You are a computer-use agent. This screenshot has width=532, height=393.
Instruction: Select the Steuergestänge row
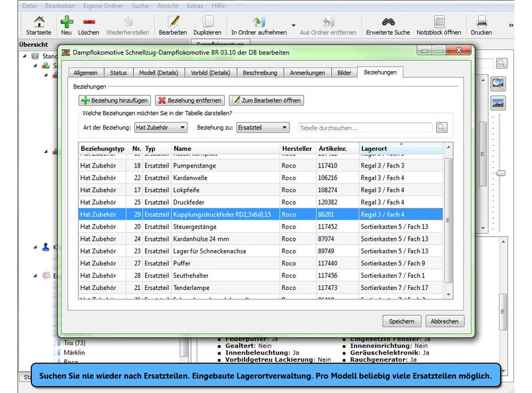[x=261, y=227]
